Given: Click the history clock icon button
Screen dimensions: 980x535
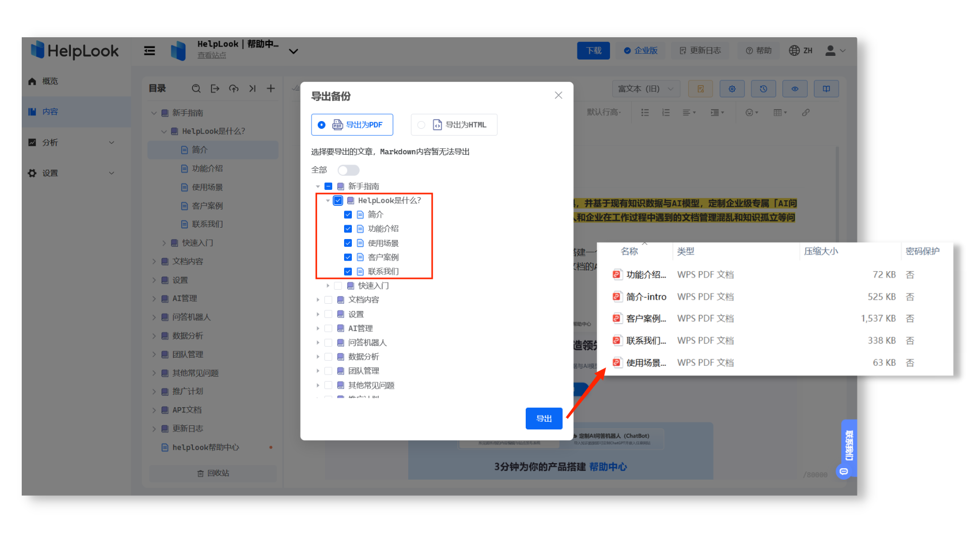Looking at the screenshot, I should tap(763, 89).
